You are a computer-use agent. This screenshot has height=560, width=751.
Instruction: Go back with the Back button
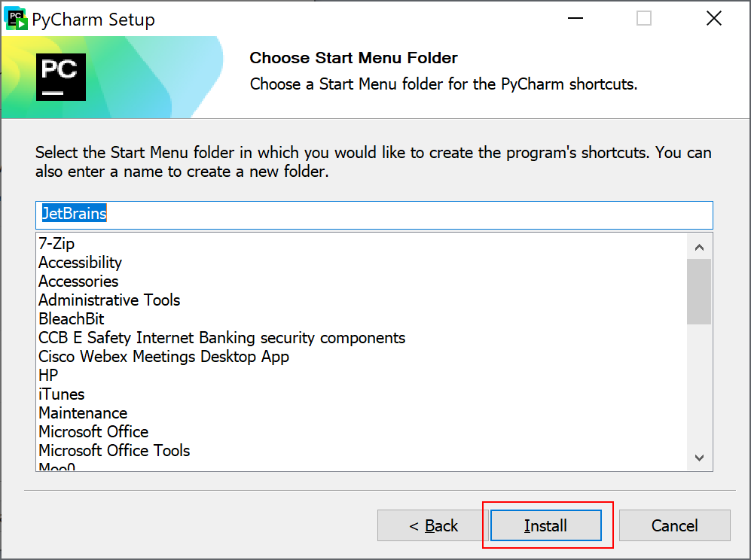tap(433, 525)
